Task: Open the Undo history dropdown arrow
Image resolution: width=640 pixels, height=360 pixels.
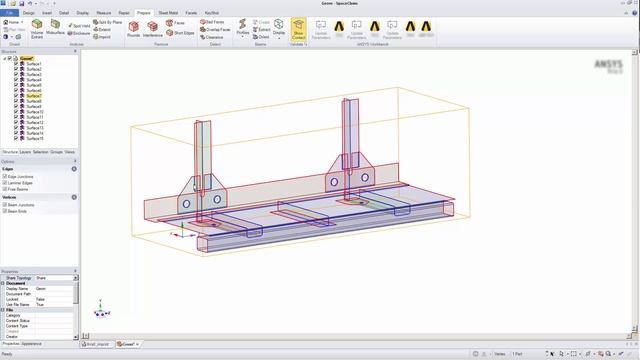Action: [36, 3]
